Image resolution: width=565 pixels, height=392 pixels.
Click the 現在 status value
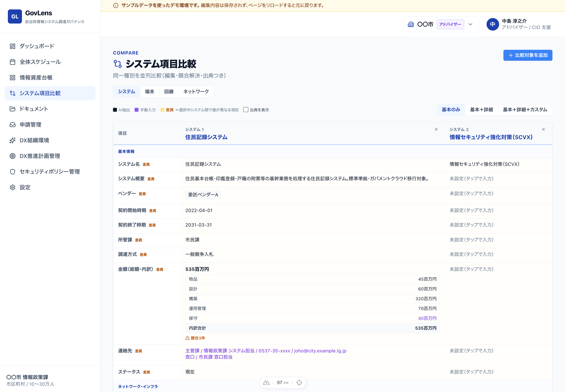190,372
